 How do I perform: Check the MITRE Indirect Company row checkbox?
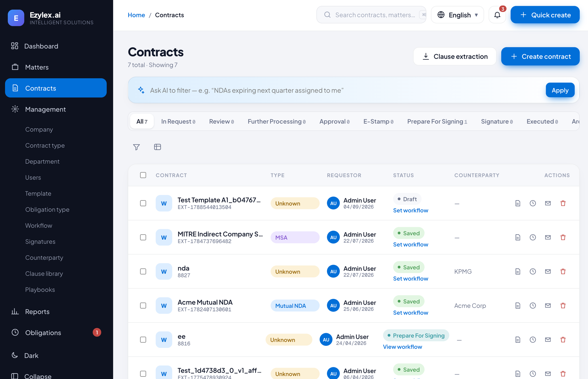pos(143,237)
